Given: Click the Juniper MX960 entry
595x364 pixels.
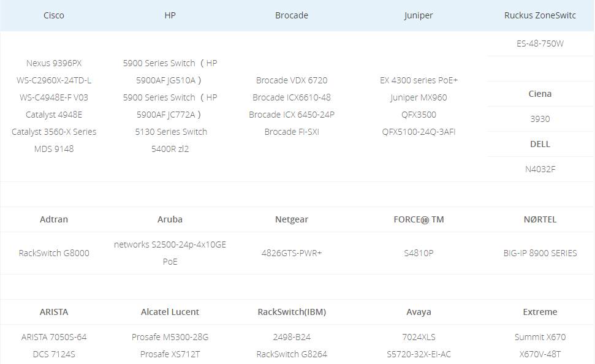Looking at the screenshot, I should (419, 97).
